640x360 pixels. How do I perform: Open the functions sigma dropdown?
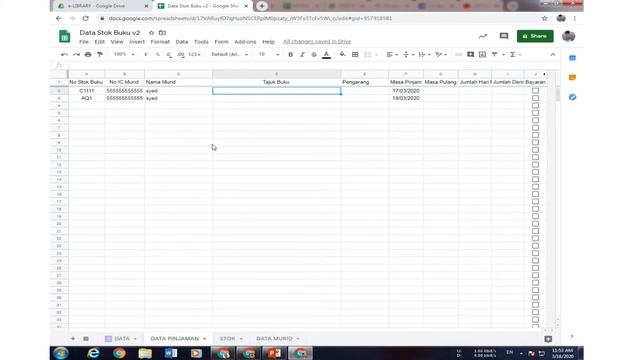point(515,54)
